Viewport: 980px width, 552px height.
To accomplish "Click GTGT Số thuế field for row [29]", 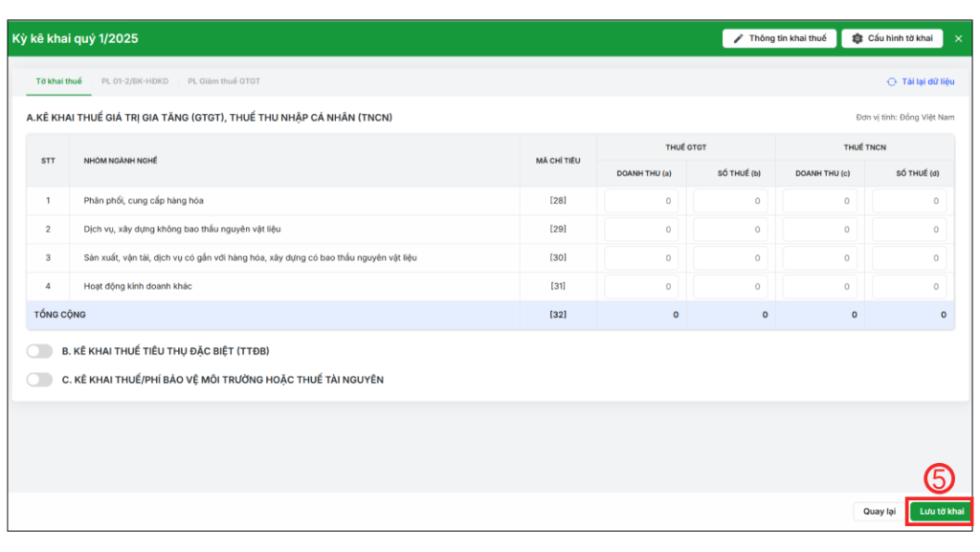I will pos(730,230).
